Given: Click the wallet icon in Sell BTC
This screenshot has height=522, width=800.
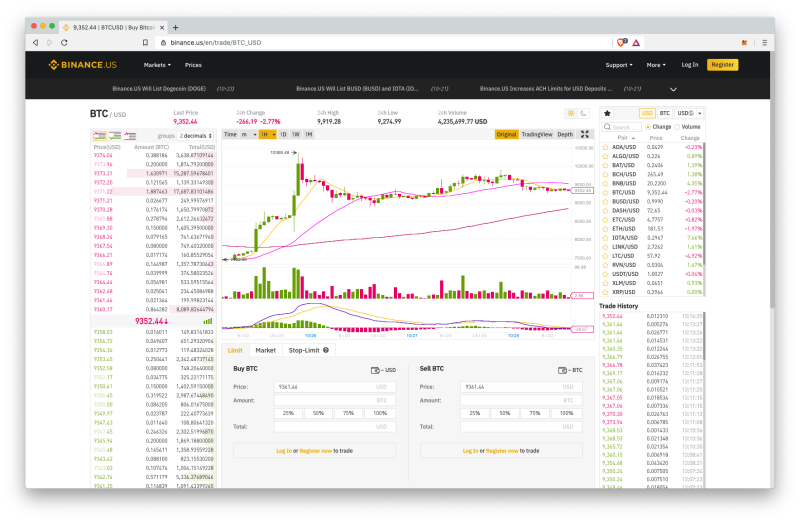Looking at the screenshot, I should [x=562, y=370].
